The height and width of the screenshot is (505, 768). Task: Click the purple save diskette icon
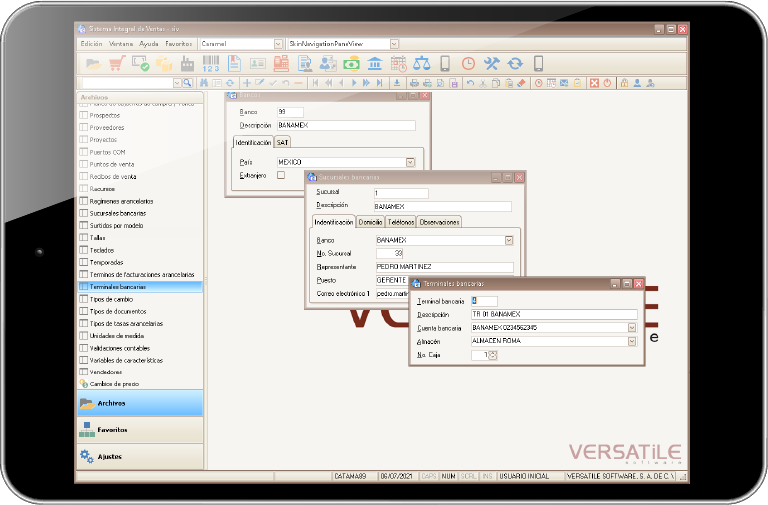[x=454, y=83]
